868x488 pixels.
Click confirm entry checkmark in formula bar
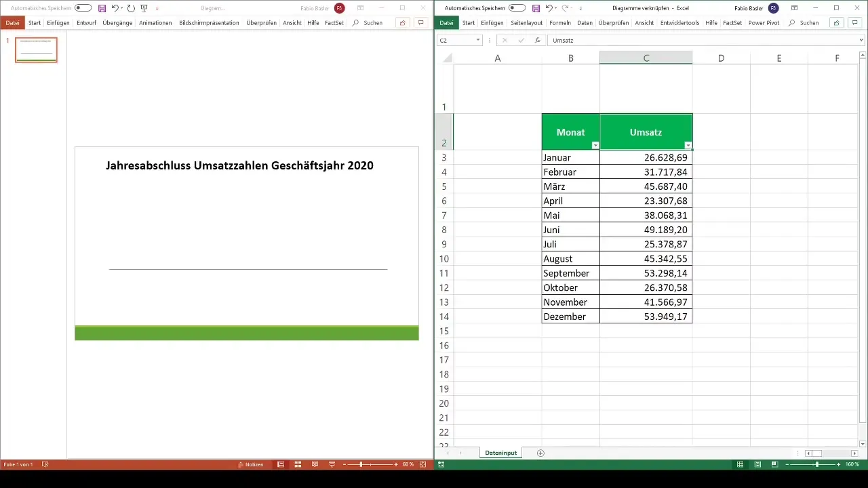(521, 41)
